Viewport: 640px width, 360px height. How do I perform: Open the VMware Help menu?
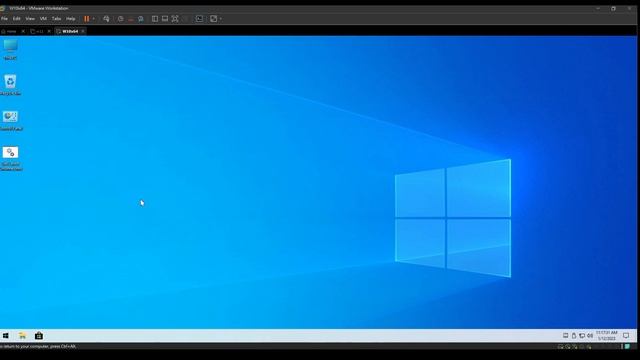70,19
